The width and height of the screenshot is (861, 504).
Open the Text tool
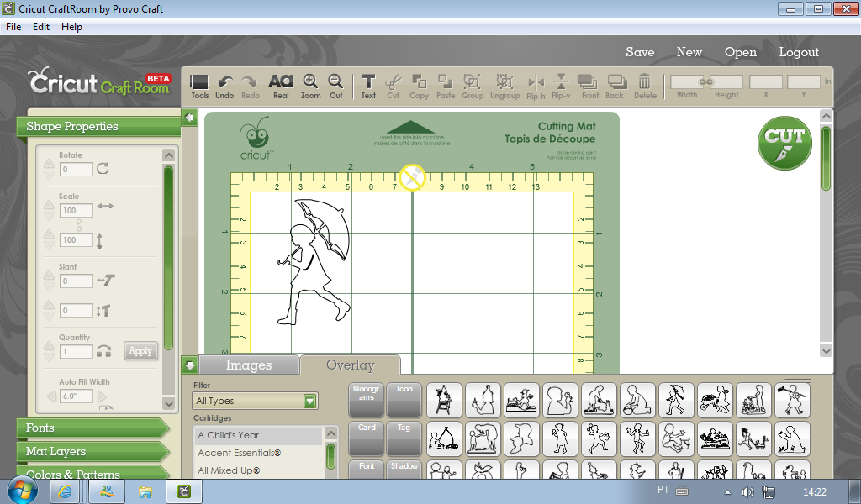367,83
